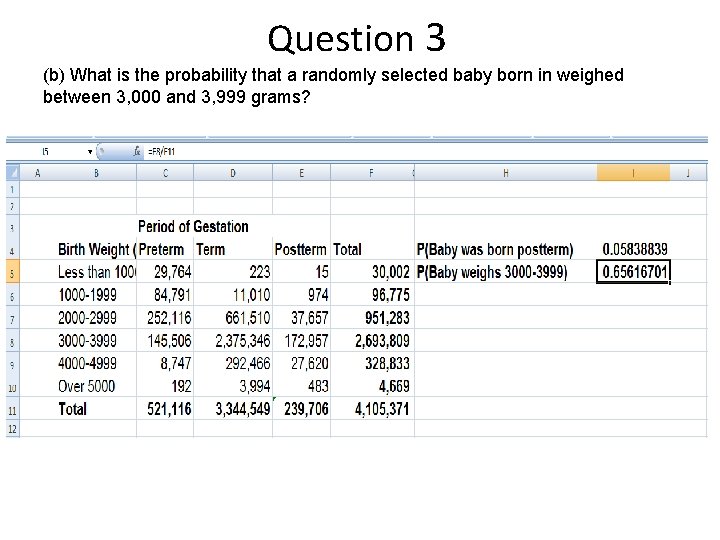The width and height of the screenshot is (720, 540).
Task: Select the row 5 header
Action: (x=12, y=272)
